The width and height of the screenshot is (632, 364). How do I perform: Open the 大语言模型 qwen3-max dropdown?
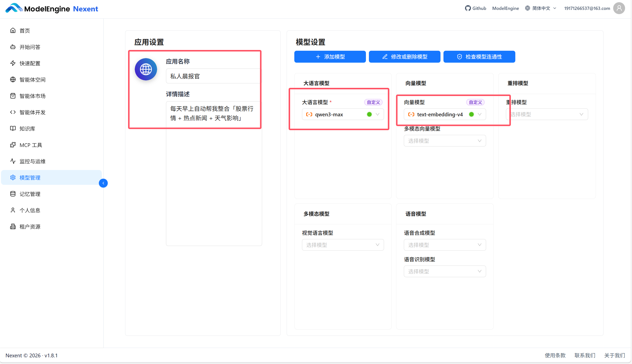click(343, 115)
